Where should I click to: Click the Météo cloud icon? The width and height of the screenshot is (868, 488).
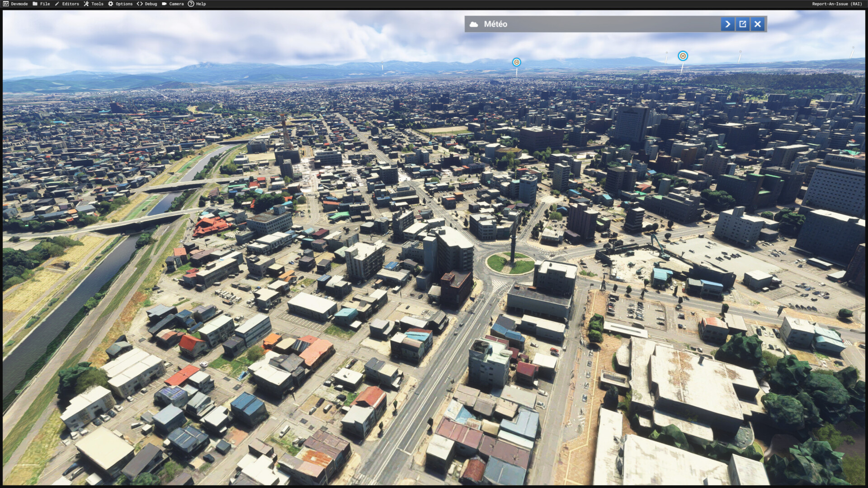[474, 24]
